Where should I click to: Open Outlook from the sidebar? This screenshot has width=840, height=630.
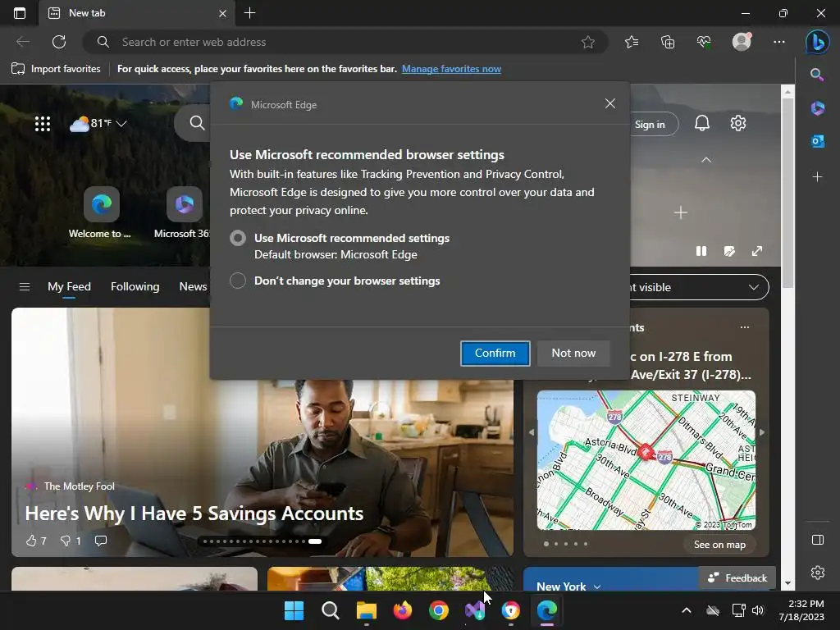pos(818,141)
